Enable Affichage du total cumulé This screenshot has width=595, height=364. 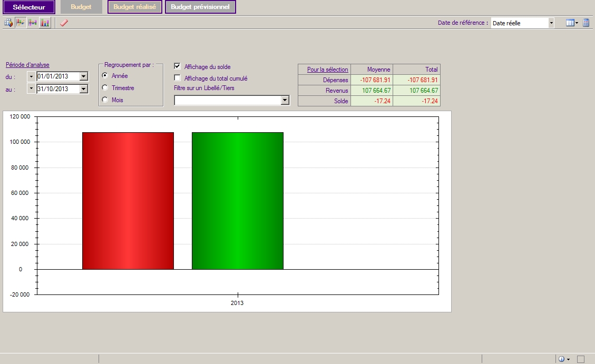pyautogui.click(x=178, y=78)
